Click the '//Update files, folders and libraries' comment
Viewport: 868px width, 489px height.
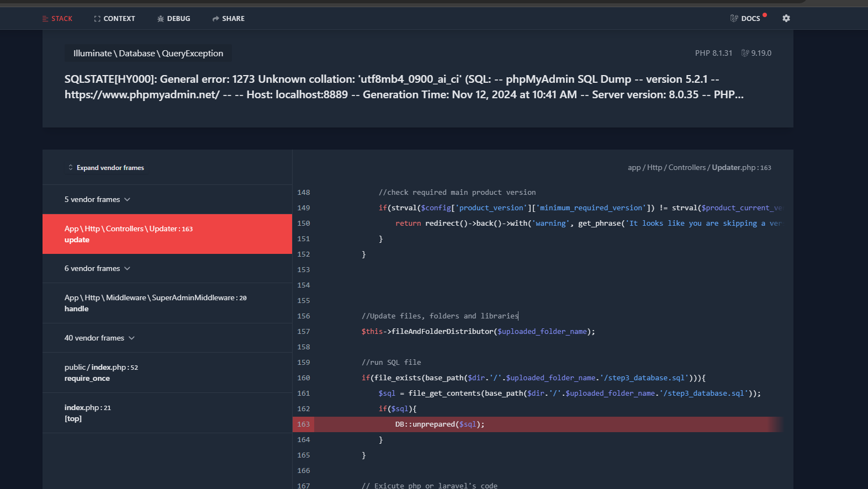tap(440, 316)
